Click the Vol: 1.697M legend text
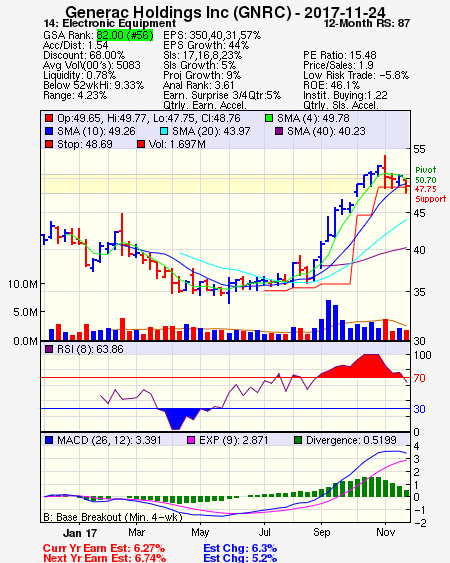This screenshot has height=563, width=450. pos(177,144)
